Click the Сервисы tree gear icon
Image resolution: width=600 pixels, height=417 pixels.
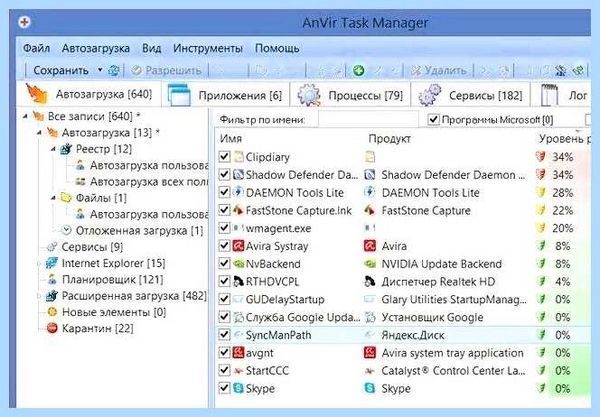pyautogui.click(x=52, y=247)
